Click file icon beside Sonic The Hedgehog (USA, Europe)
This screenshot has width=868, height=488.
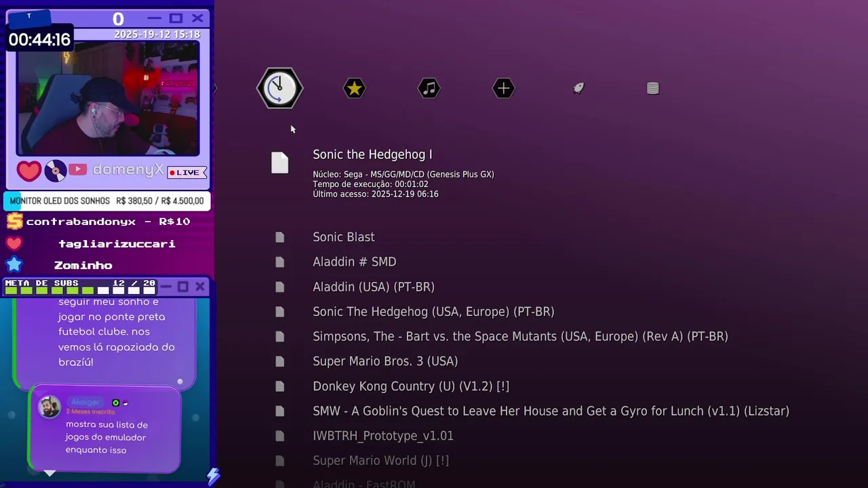(280, 312)
